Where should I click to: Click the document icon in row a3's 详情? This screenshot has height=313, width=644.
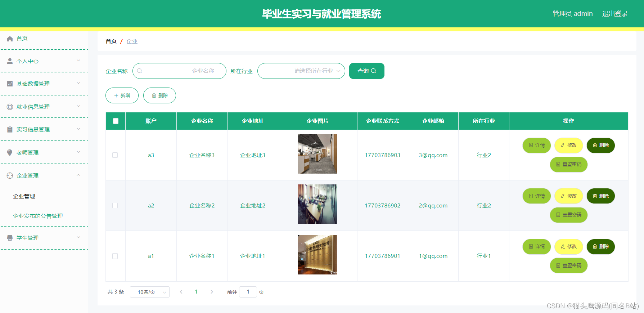point(531,145)
